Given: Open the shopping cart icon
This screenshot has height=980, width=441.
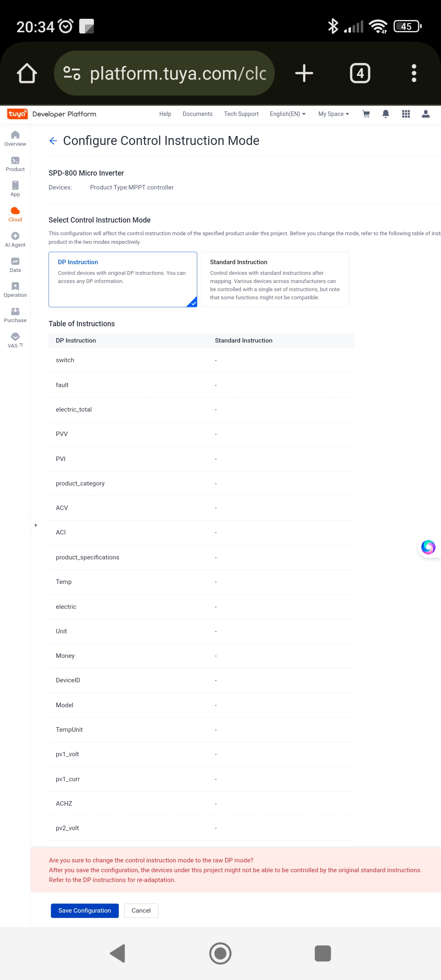Looking at the screenshot, I should [x=366, y=114].
